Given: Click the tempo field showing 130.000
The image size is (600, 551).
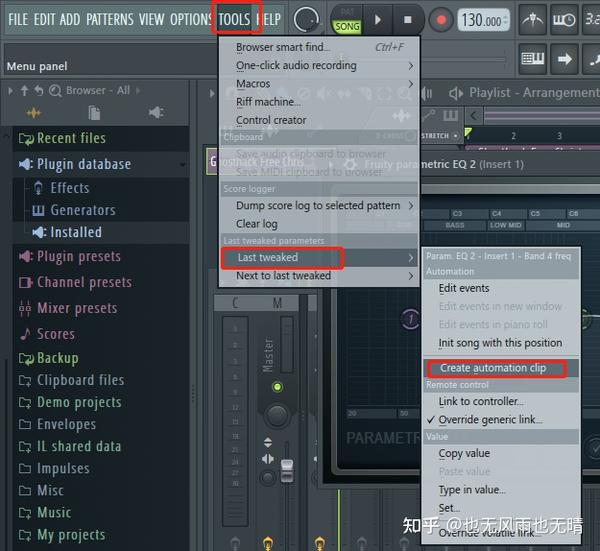Looking at the screenshot, I should coord(484,20).
